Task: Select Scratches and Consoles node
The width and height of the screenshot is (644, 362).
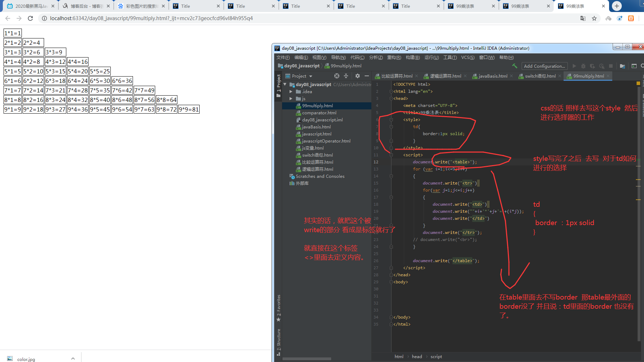Action: click(x=320, y=176)
